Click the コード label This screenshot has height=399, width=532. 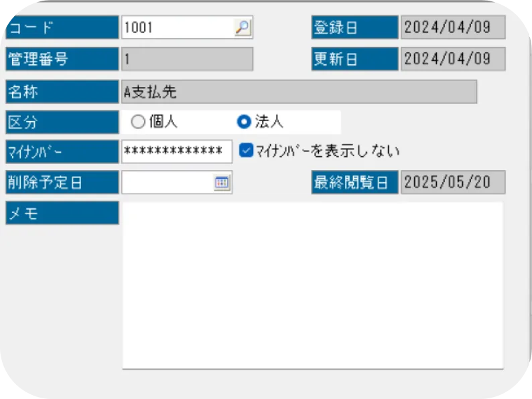(x=62, y=27)
